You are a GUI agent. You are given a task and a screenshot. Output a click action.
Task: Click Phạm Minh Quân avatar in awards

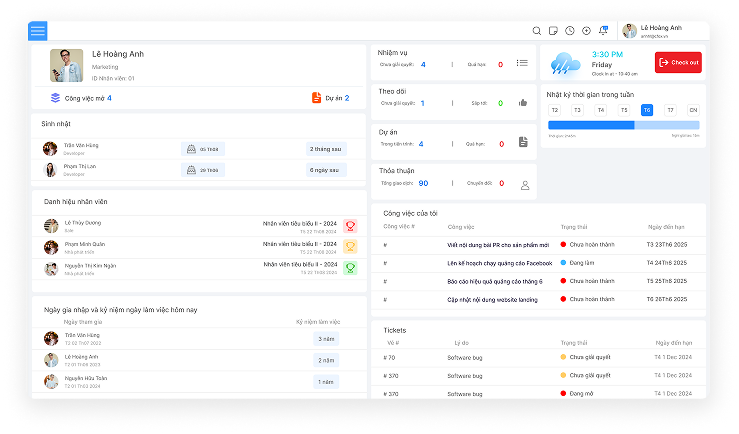click(x=51, y=247)
